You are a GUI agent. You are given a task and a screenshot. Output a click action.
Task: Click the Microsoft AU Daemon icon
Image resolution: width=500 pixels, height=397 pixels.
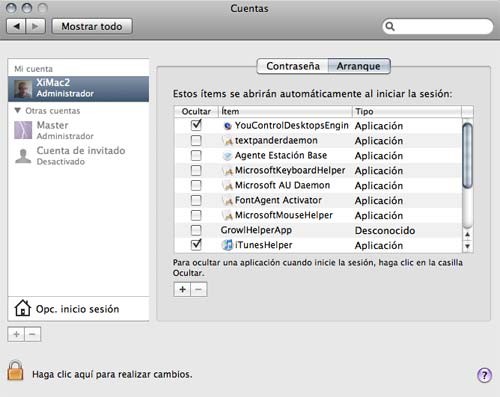tap(228, 186)
